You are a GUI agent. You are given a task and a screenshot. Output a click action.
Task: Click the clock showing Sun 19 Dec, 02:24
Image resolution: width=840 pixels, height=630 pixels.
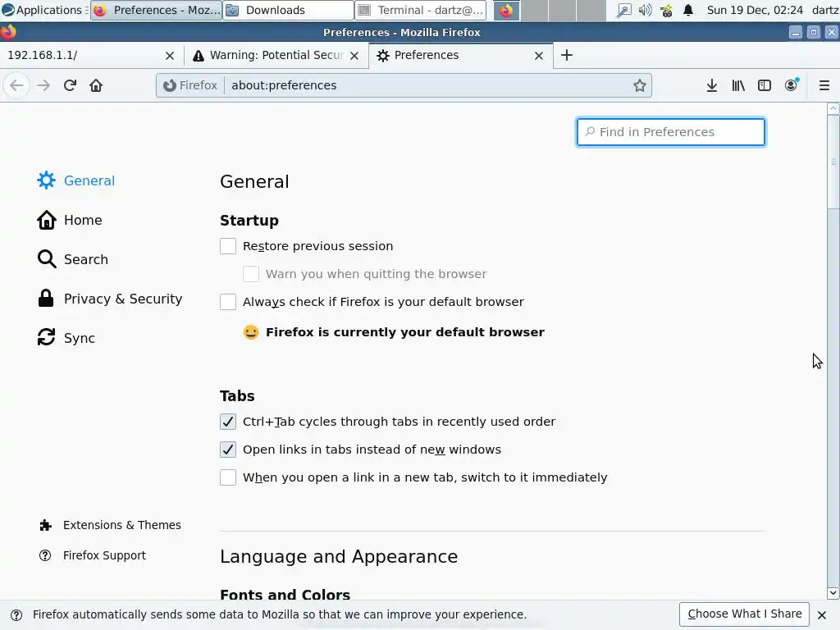pyautogui.click(x=755, y=10)
